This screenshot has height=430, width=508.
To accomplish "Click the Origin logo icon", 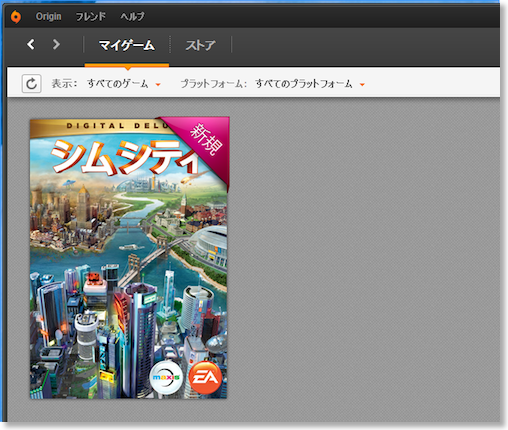I will pos(15,16).
